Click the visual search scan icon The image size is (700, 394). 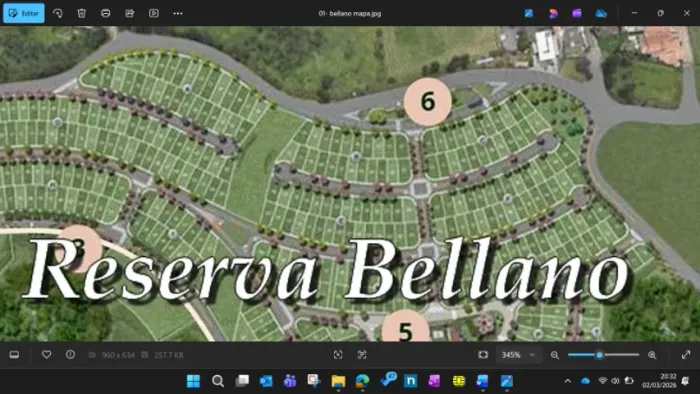click(x=338, y=355)
